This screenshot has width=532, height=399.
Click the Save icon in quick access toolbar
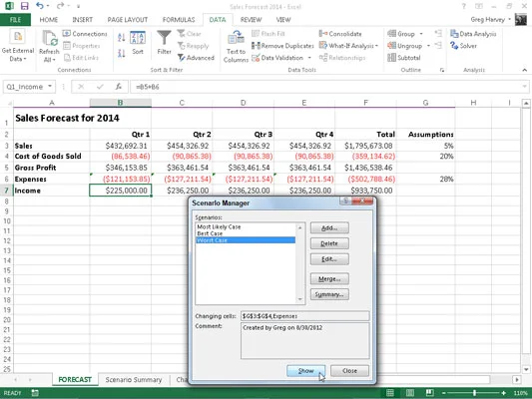24,6
